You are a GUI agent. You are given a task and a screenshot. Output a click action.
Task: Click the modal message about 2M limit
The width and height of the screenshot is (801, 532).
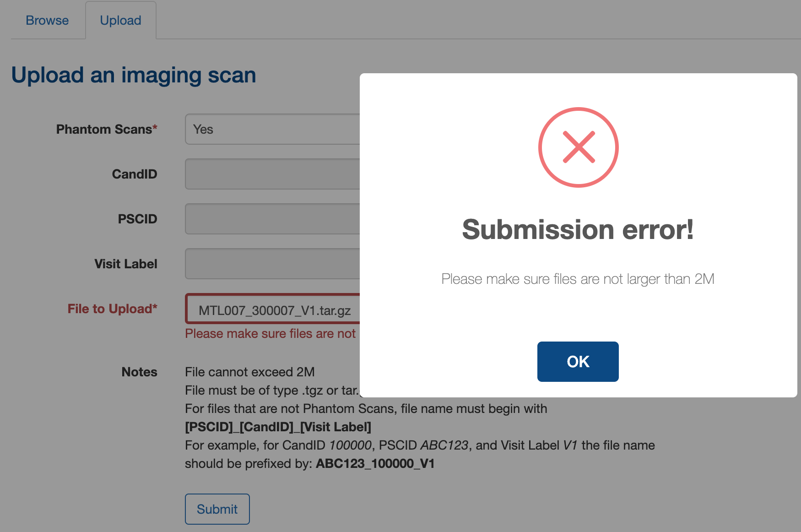point(578,279)
